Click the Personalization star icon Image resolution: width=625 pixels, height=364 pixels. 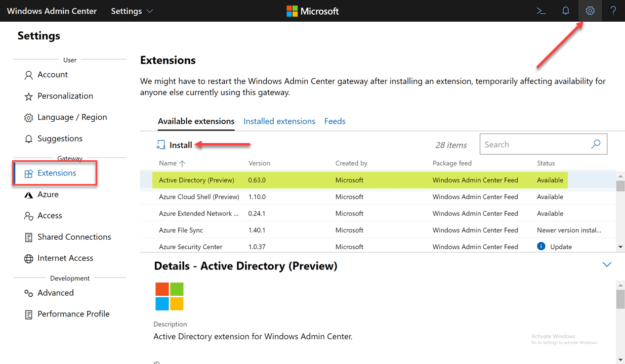28,96
